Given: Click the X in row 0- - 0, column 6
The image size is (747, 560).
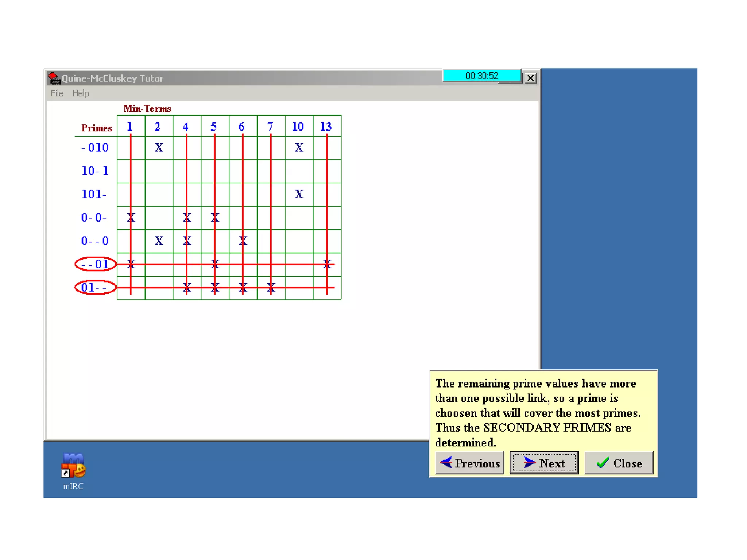Looking at the screenshot, I should pos(243,241).
